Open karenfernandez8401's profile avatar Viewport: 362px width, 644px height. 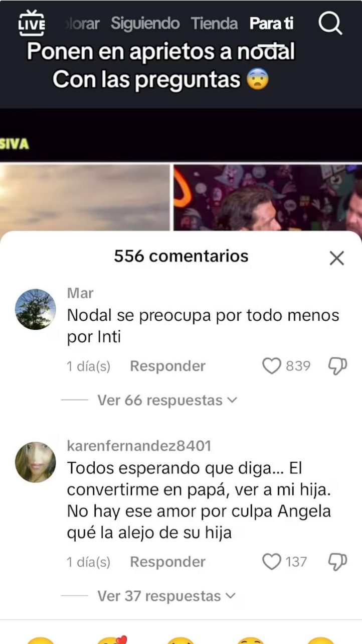36,462
